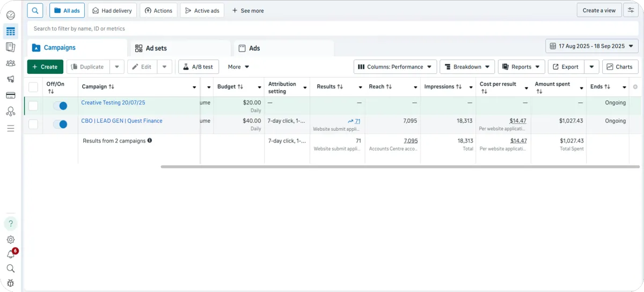Screen dimensions: 644x292
Task: Click the green Create button
Action: click(x=45, y=67)
